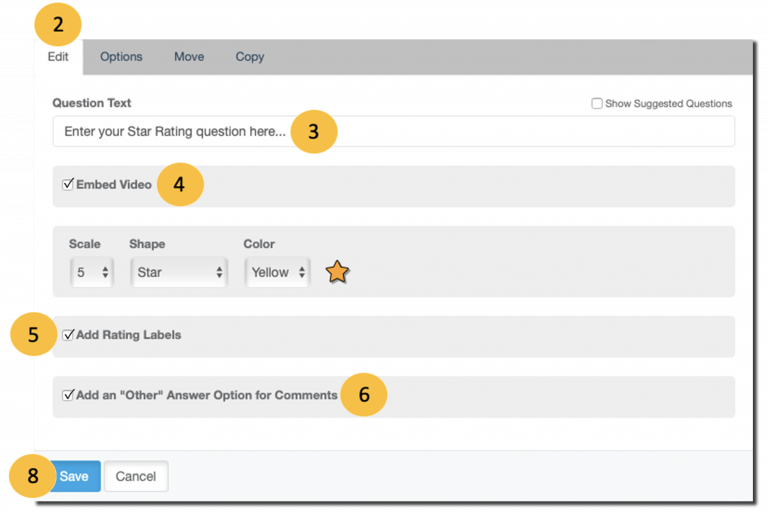Cancel editing the question
Viewport: 768px width, 516px height.
coord(136,476)
